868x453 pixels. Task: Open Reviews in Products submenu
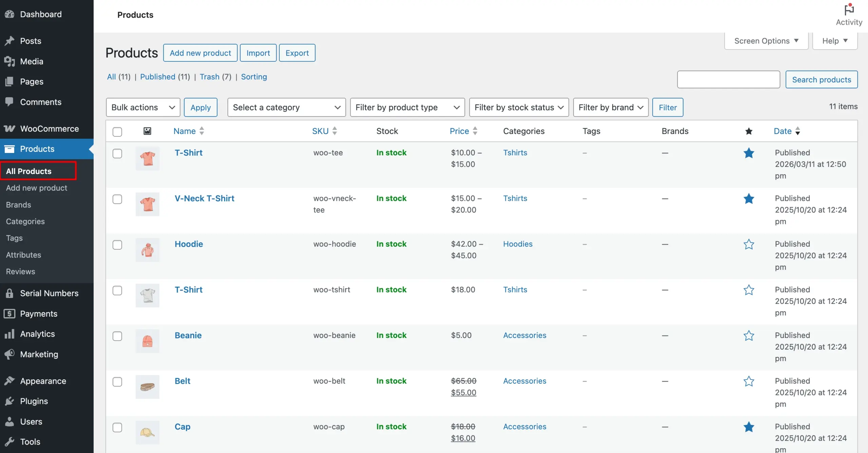tap(20, 271)
